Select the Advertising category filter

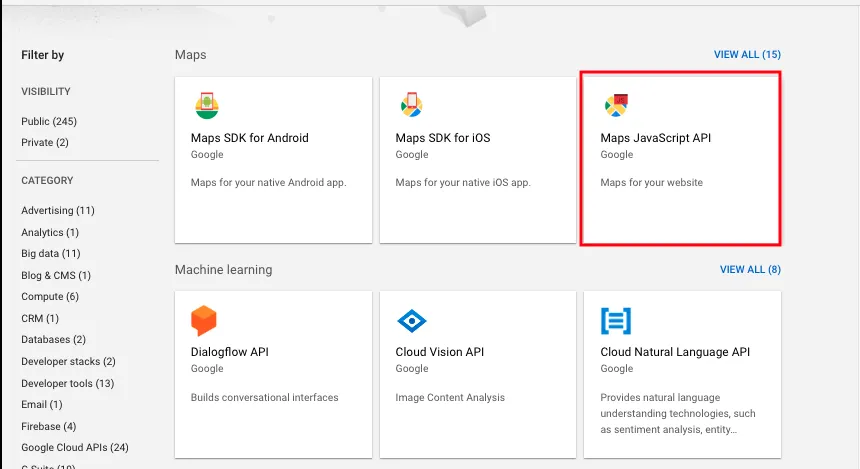(x=58, y=210)
